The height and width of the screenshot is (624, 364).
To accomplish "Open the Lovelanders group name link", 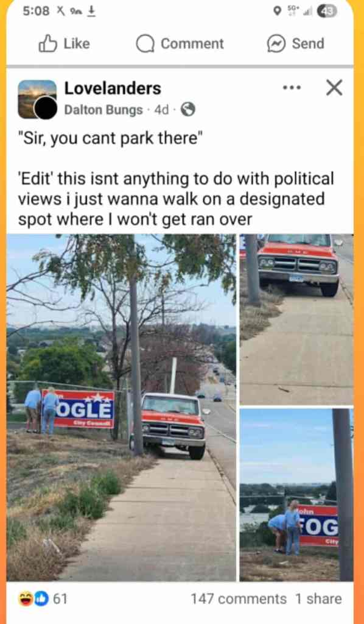I will 113,88.
